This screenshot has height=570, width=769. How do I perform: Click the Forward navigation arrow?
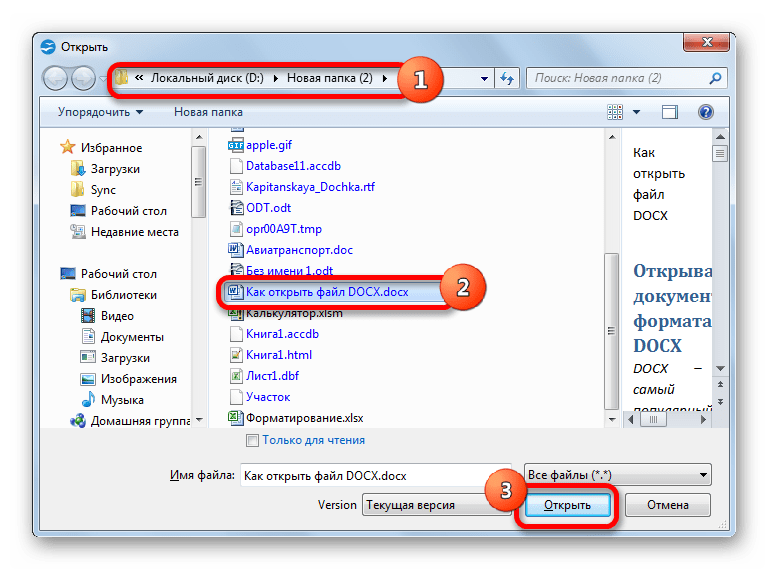click(83, 78)
